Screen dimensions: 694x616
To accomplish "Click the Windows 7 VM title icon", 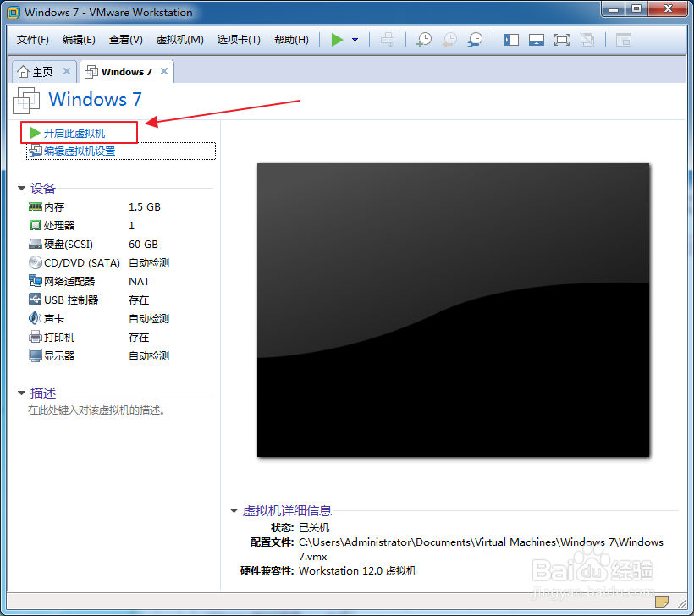I will (x=26, y=100).
